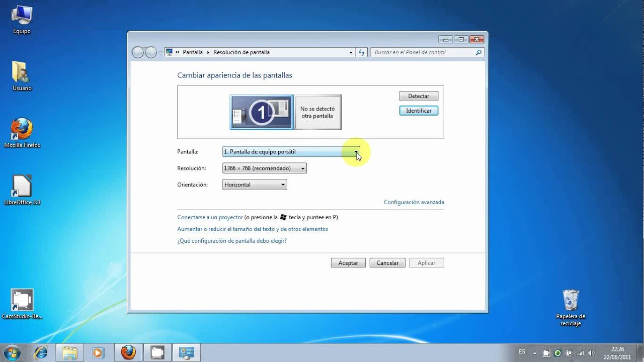
Task: Open '¿Qué configuración de pantalla debo elegir?' link
Action: [232, 241]
